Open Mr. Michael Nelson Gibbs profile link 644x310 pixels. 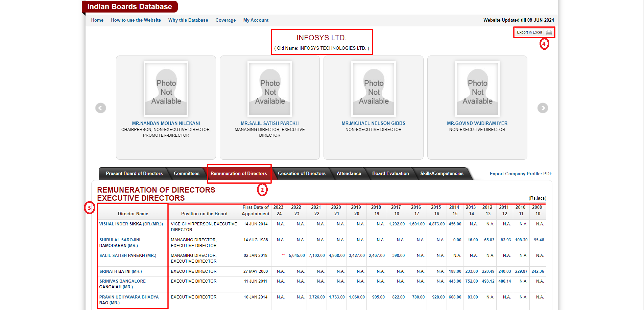[373, 124]
